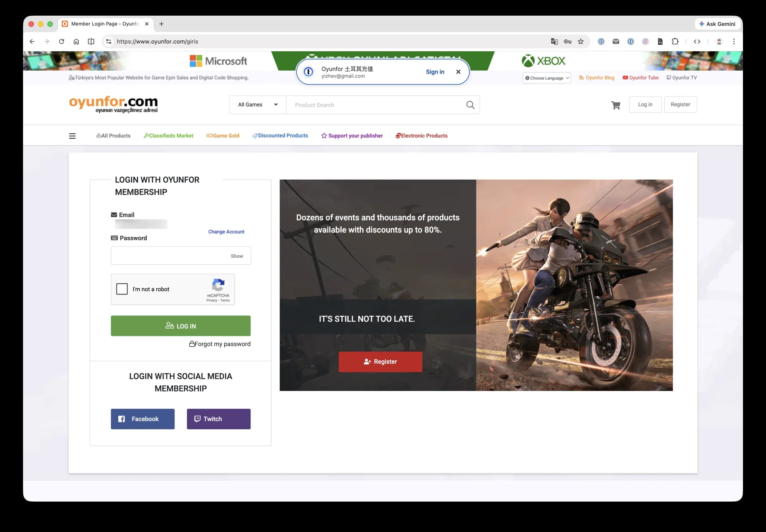Open Chrome three-dot menu
Screen dimensions: 766x532
[734, 41]
